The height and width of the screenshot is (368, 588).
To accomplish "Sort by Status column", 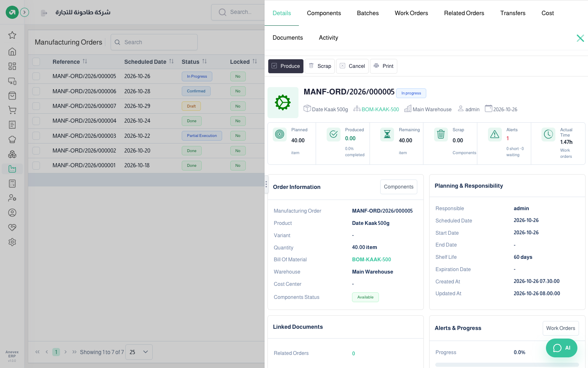I will (x=205, y=61).
